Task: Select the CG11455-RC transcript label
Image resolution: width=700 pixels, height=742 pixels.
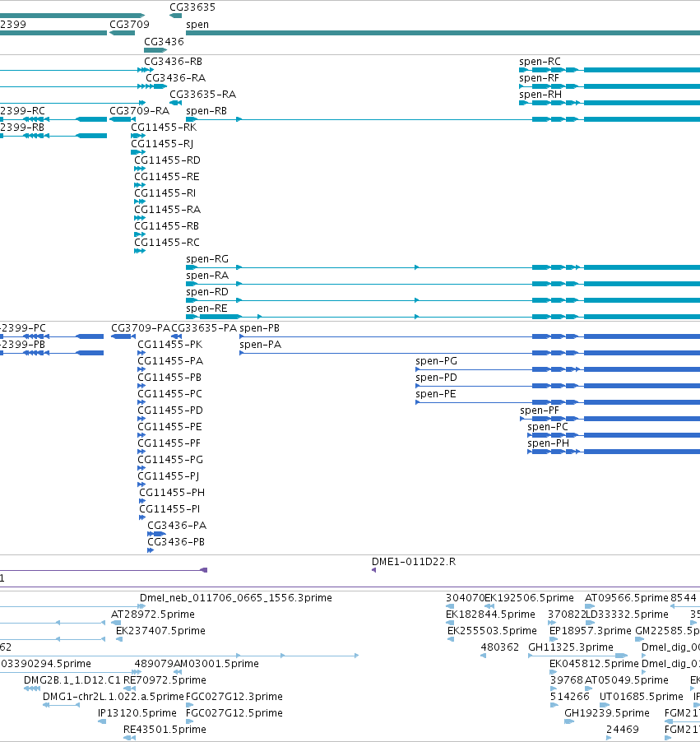Action: 167,243
